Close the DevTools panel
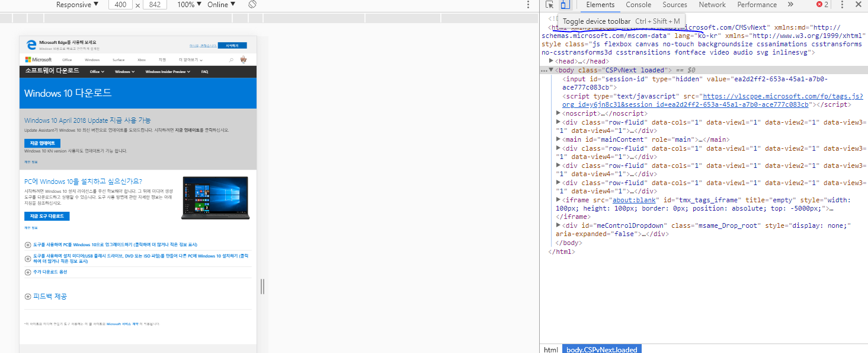Image resolution: width=868 pixels, height=353 pixels. tap(858, 5)
